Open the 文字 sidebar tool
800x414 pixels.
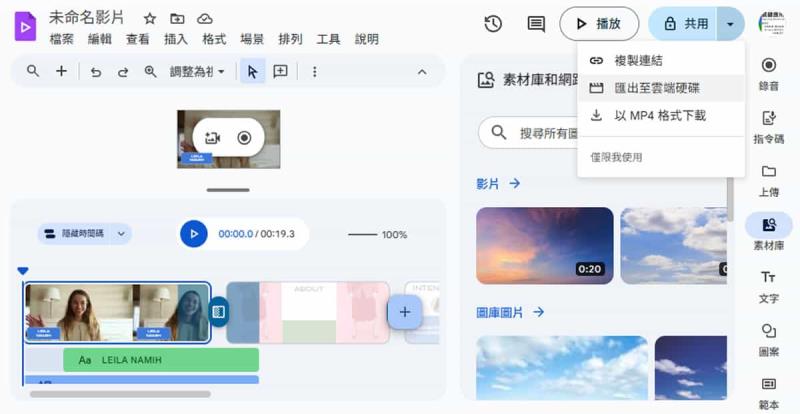click(x=768, y=287)
